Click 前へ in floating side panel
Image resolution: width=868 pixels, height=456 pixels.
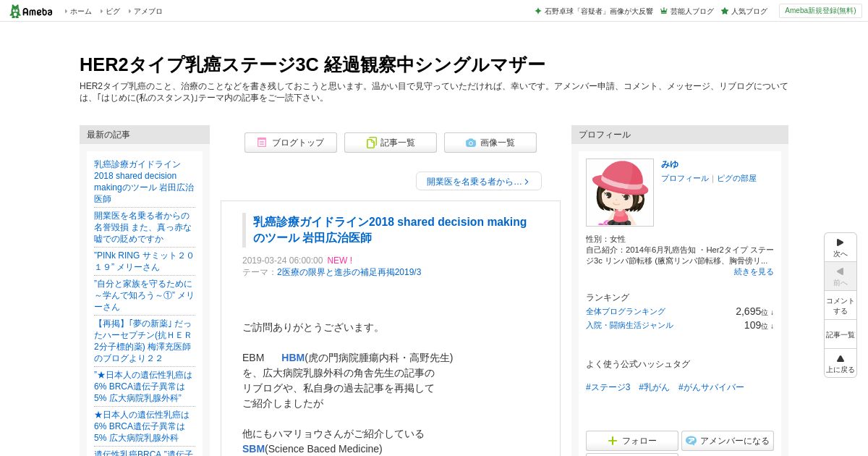(x=841, y=276)
